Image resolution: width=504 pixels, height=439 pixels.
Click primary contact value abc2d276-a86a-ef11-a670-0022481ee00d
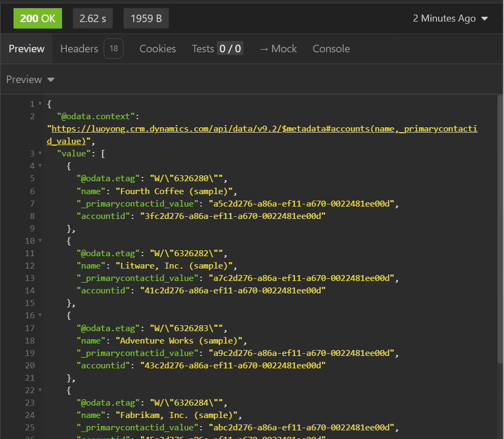point(302,428)
